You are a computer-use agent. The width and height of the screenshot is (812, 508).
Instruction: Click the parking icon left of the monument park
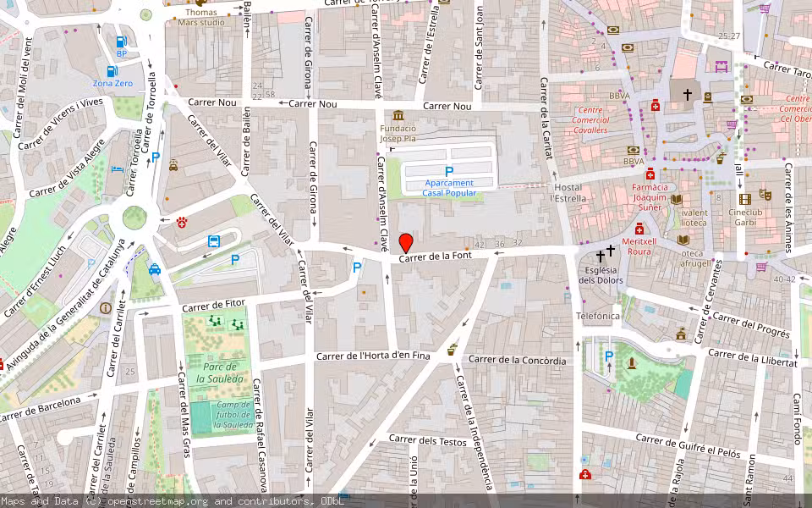[609, 356]
